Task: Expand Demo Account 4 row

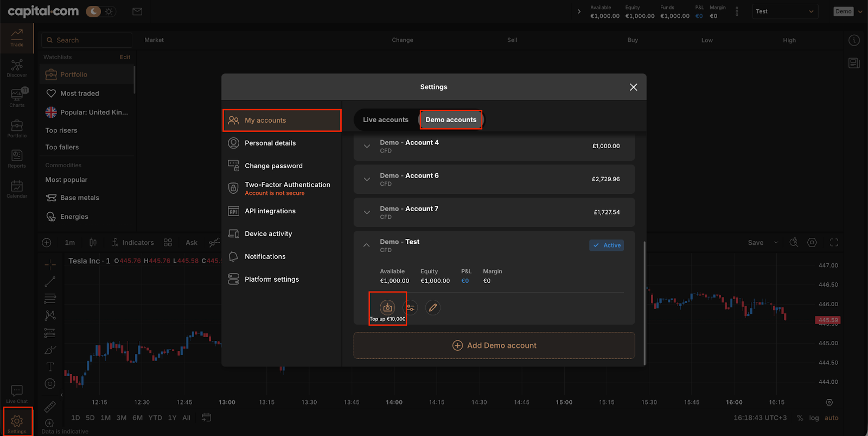Action: pos(367,146)
